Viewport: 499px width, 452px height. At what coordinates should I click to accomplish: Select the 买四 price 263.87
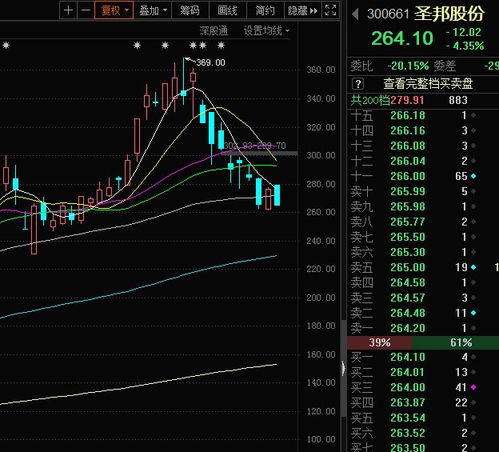click(x=408, y=403)
